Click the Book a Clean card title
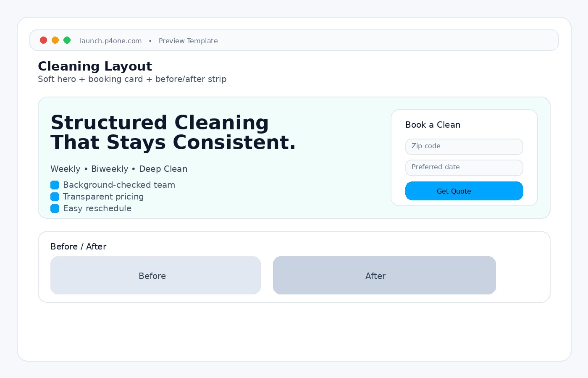Viewport: 588px width, 378px height. (x=433, y=125)
